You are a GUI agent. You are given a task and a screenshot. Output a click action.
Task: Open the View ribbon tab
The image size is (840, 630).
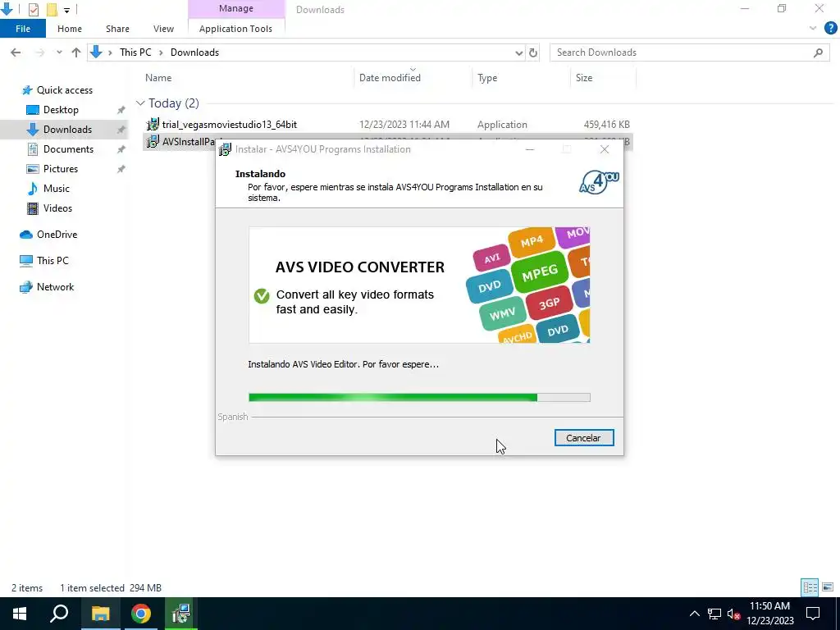tap(163, 29)
